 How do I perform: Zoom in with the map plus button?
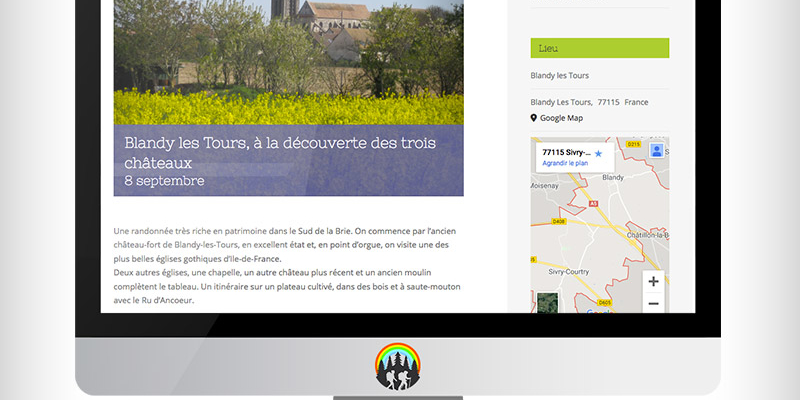pos(653,281)
